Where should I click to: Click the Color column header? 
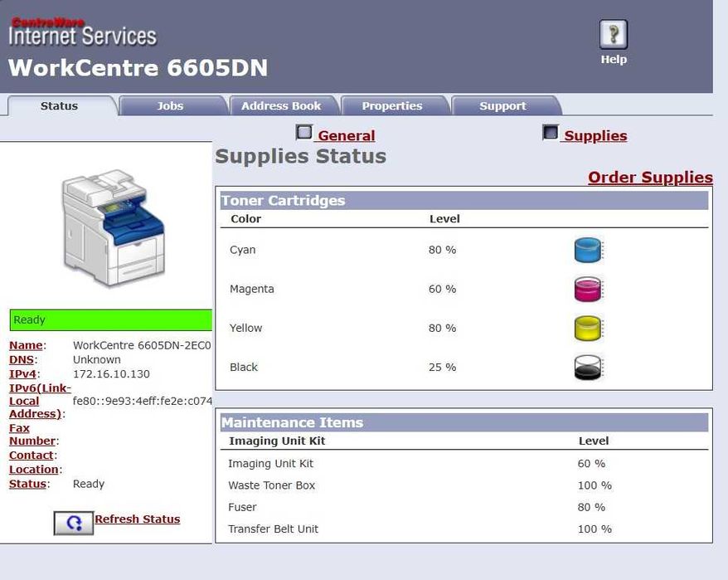[246, 219]
